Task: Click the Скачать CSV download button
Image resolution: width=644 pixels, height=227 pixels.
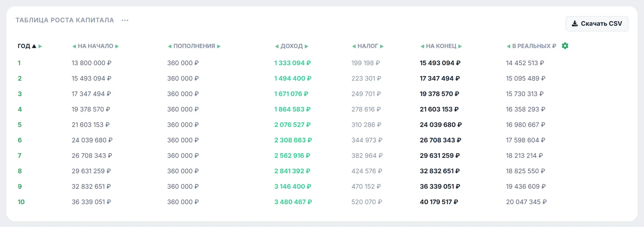Action: 597,24
